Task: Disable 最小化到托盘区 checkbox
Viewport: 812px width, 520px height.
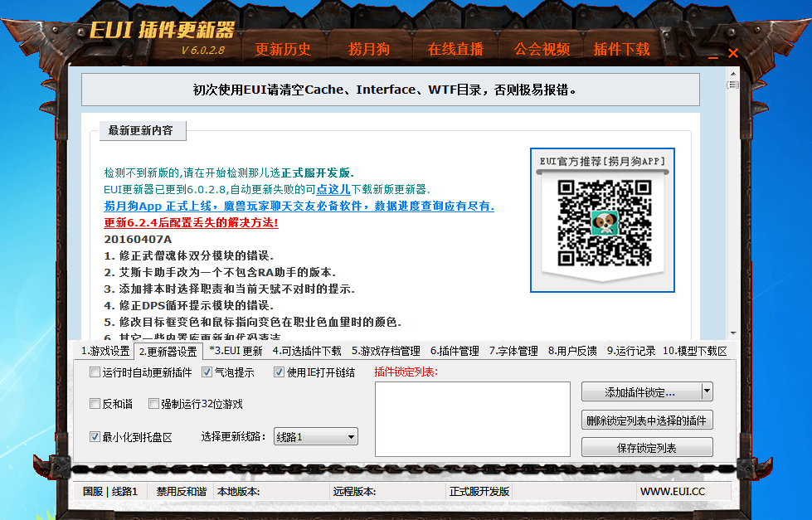Action: [x=95, y=436]
